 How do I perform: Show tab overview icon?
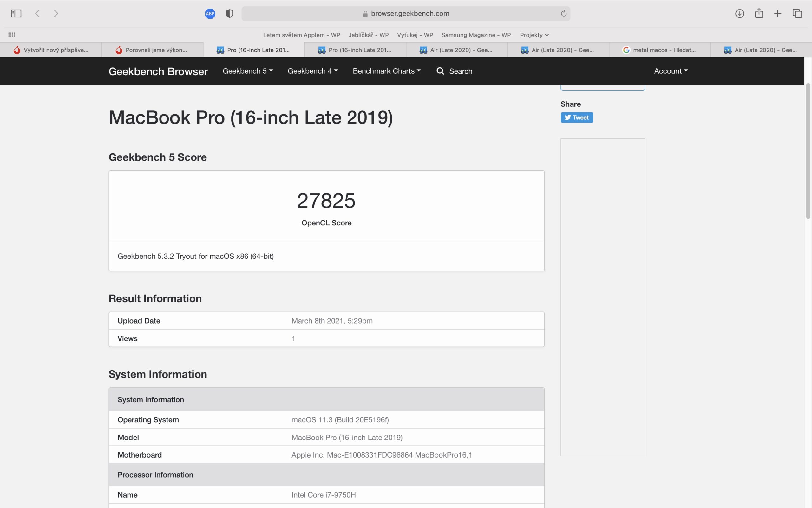click(797, 13)
